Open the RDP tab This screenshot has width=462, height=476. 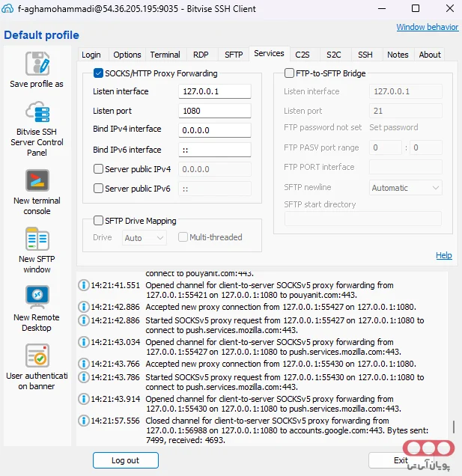[201, 55]
